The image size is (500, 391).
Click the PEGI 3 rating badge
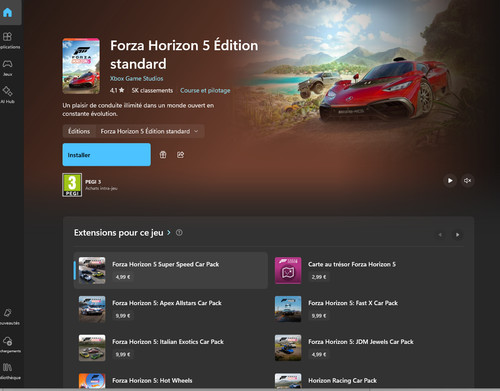72,185
